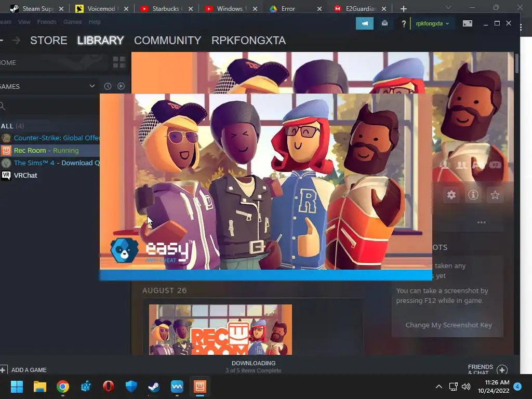Open Voicemod from the taskbar
Image resolution: width=532 pixels, height=399 pixels.
point(177,387)
